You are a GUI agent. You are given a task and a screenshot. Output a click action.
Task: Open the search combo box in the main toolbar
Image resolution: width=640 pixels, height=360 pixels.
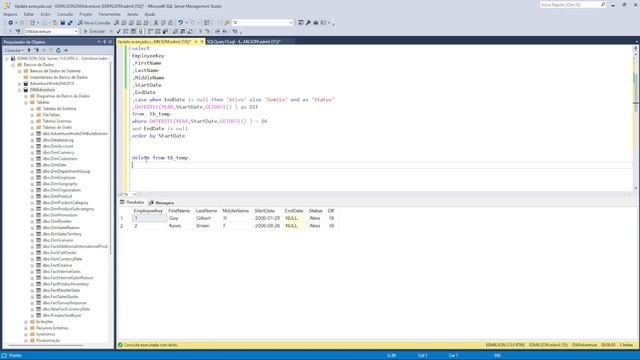coord(262,22)
